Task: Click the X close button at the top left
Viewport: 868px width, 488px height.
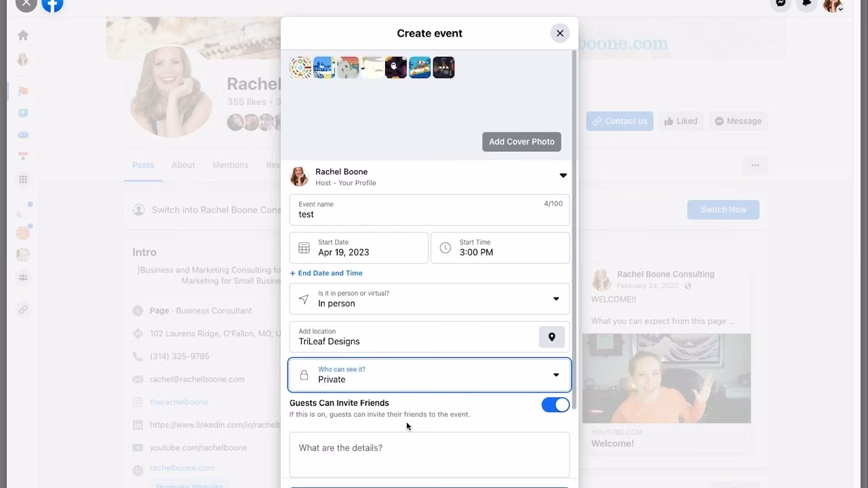Action: point(26,4)
